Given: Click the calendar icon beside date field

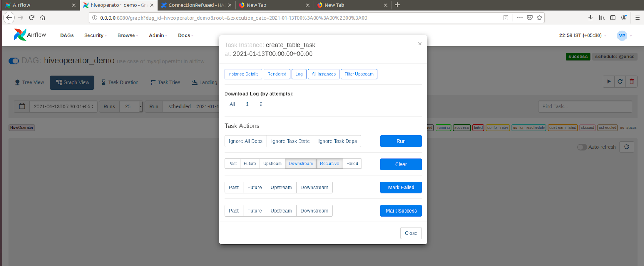Looking at the screenshot, I should (x=22, y=106).
